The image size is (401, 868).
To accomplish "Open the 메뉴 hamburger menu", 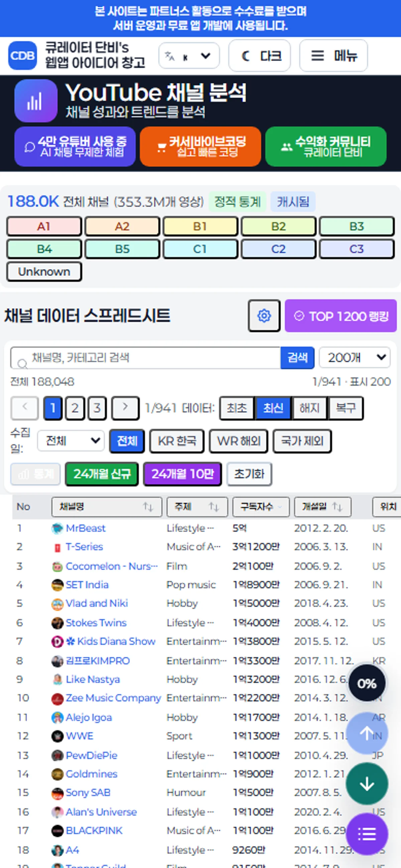I will pyautogui.click(x=333, y=55).
